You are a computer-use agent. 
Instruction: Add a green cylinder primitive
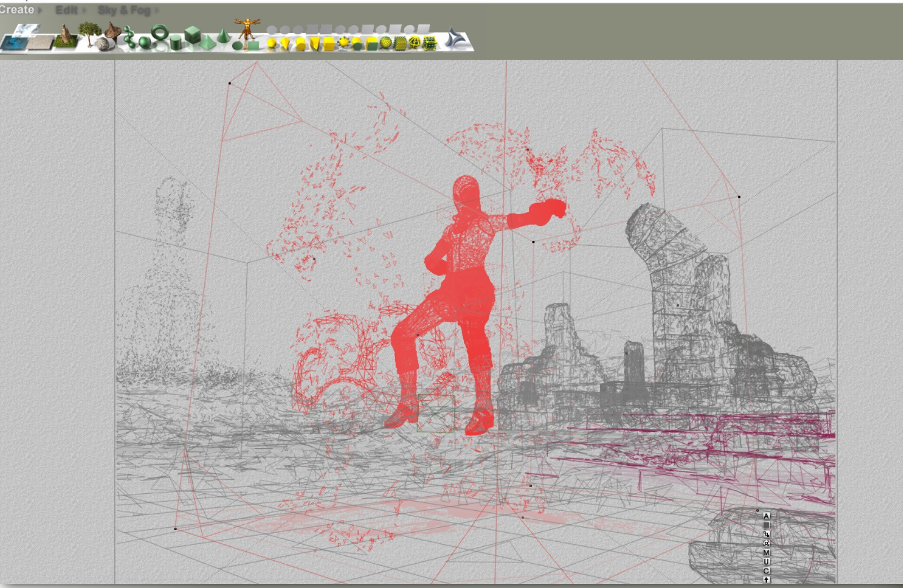(x=176, y=42)
